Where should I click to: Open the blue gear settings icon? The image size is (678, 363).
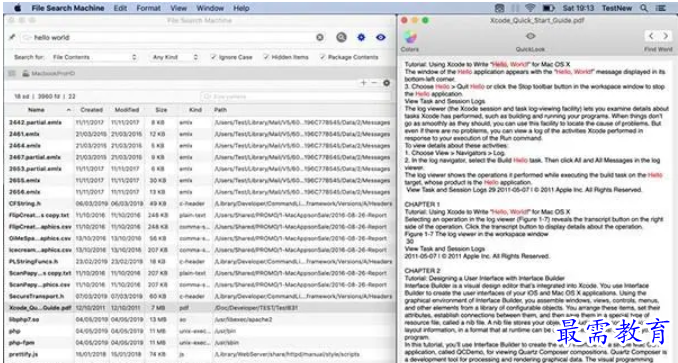pos(361,37)
